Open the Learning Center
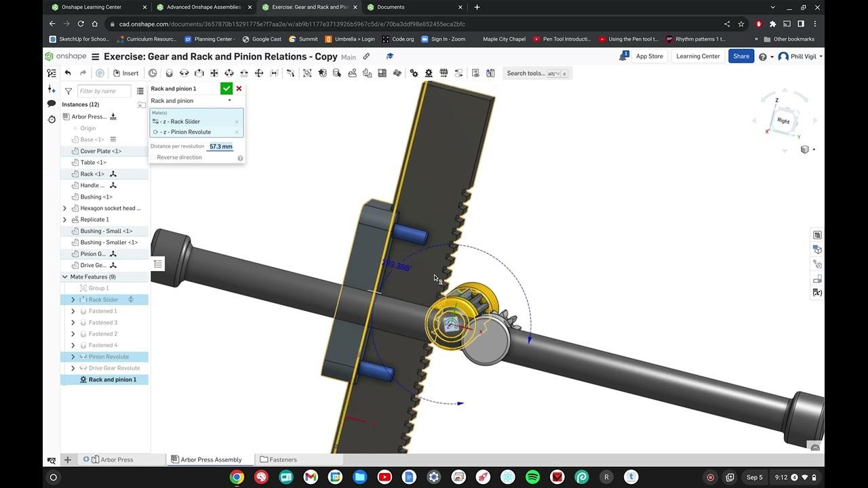Image resolution: width=868 pixels, height=488 pixels. click(x=698, y=56)
